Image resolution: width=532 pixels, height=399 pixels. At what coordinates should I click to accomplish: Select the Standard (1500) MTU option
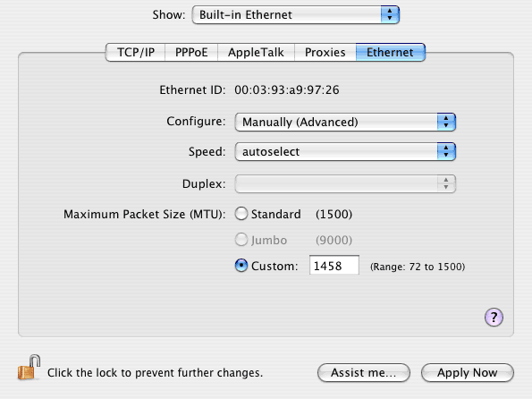(241, 214)
